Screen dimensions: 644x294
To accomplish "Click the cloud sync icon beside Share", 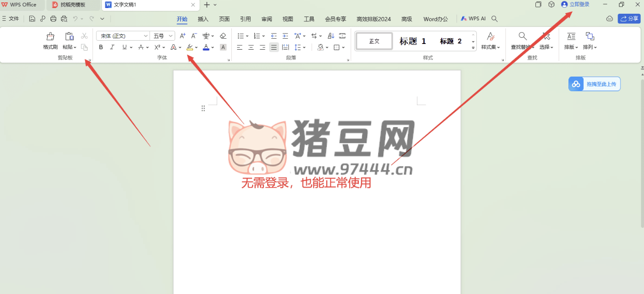I will coord(610,19).
